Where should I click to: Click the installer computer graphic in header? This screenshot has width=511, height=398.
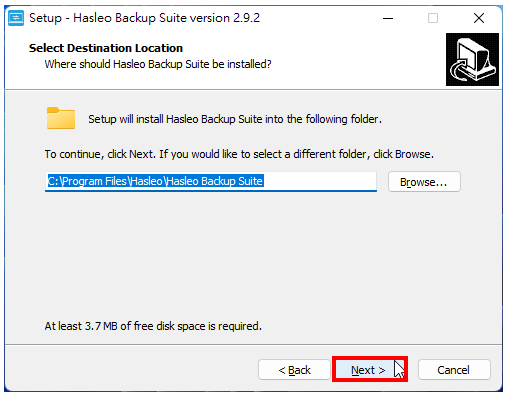472,59
